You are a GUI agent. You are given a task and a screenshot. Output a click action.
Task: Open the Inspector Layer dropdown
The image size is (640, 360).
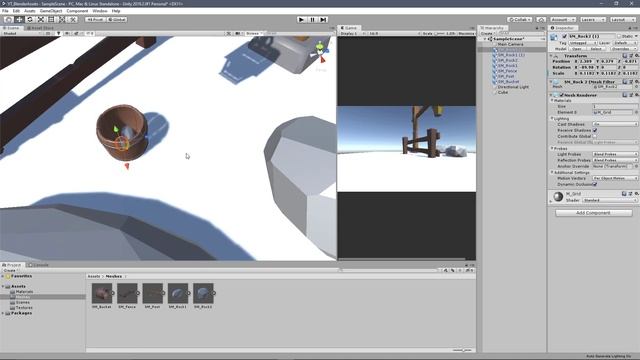pyautogui.click(x=625, y=43)
